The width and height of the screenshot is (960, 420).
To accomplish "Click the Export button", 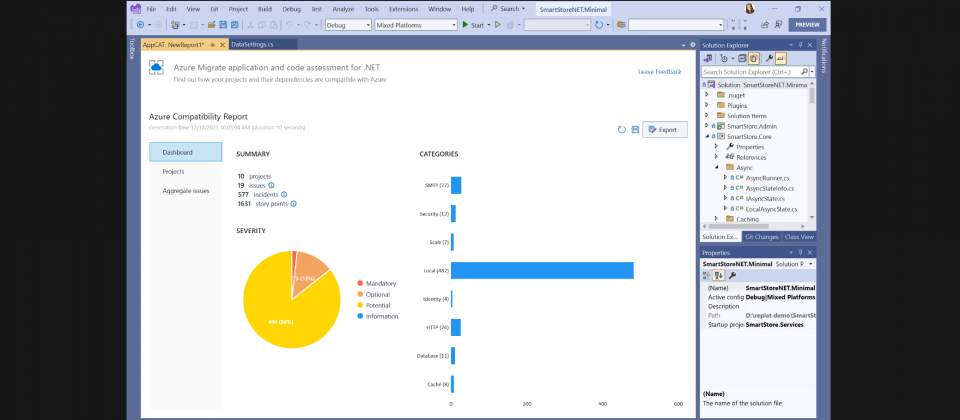I will click(x=664, y=130).
